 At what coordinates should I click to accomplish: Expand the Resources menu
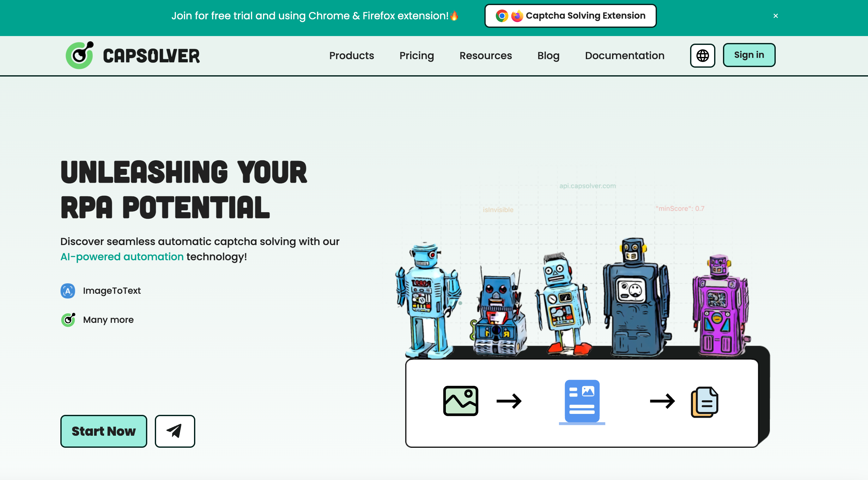pyautogui.click(x=486, y=55)
